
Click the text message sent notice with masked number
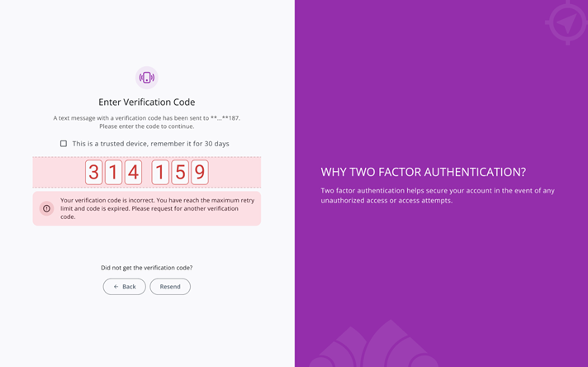tap(146, 122)
